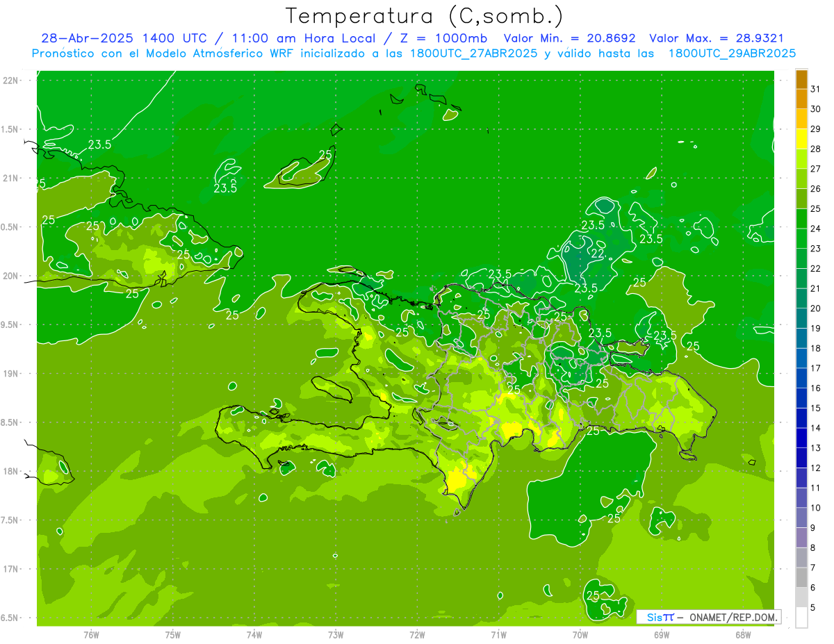Pick the dark orange swatch above legend 31
The height and width of the screenshot is (644, 834).
(x=801, y=79)
